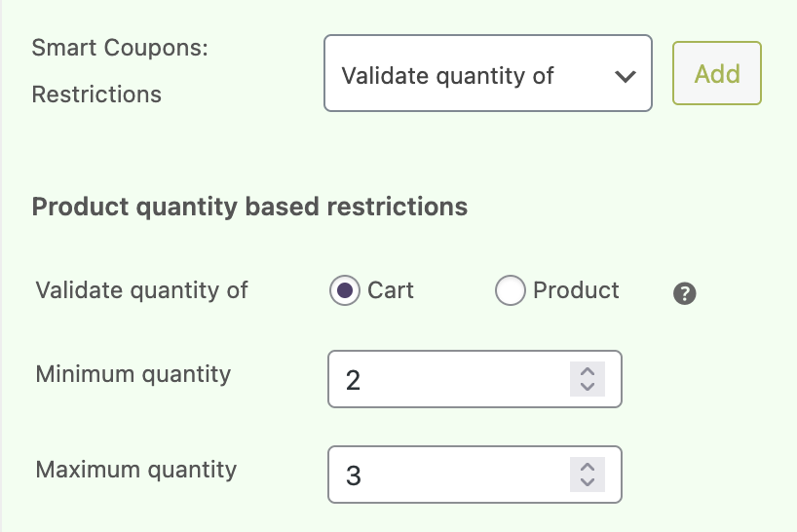Select the Product radio button

point(511,290)
